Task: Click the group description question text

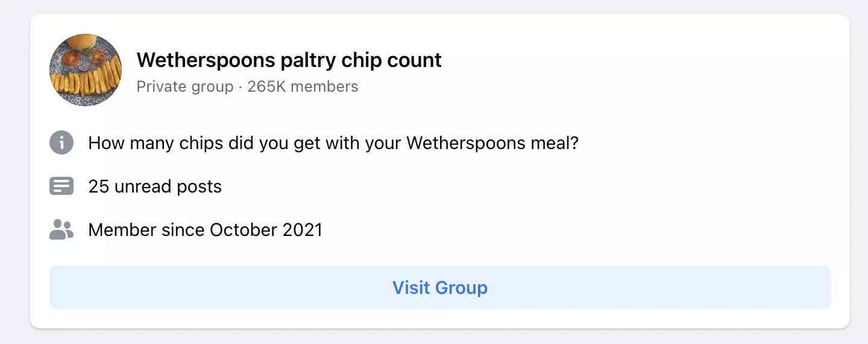Action: click(x=333, y=144)
